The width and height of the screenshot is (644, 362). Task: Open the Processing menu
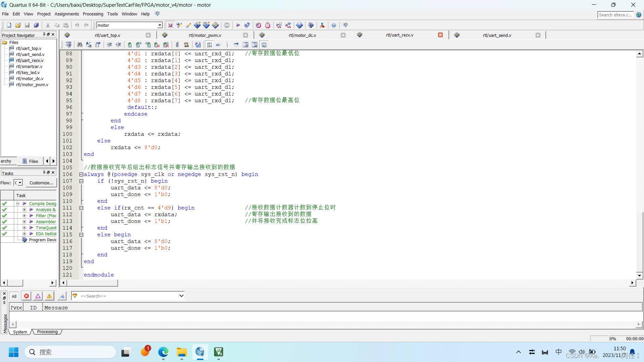click(93, 14)
